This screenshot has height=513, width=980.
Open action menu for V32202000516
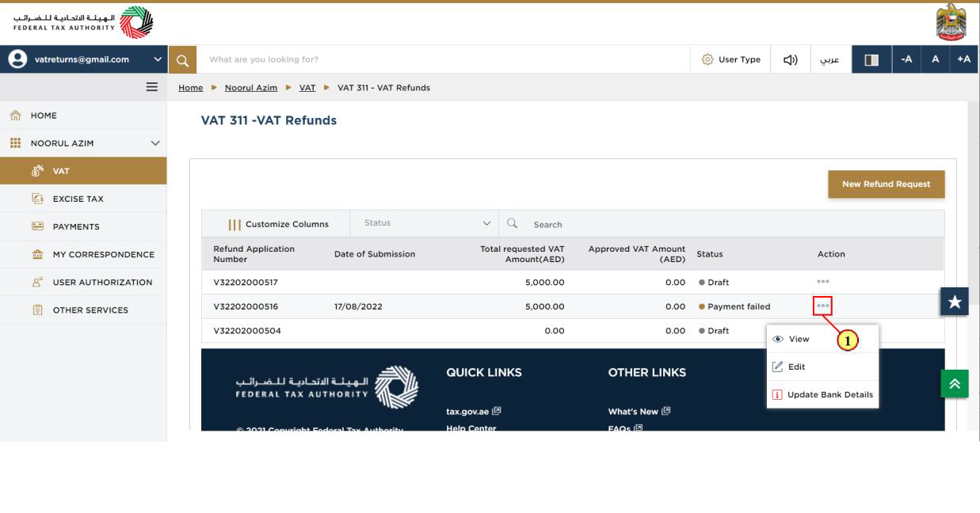coord(823,306)
